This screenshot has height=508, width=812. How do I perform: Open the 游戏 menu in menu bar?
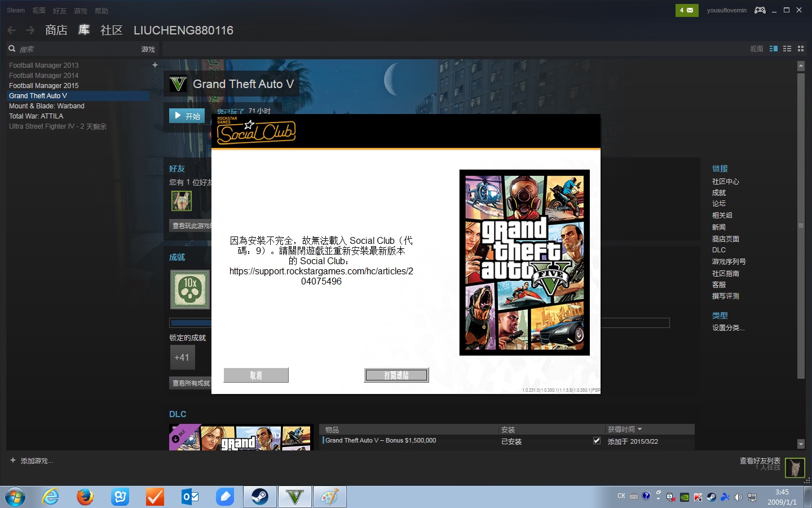click(81, 11)
